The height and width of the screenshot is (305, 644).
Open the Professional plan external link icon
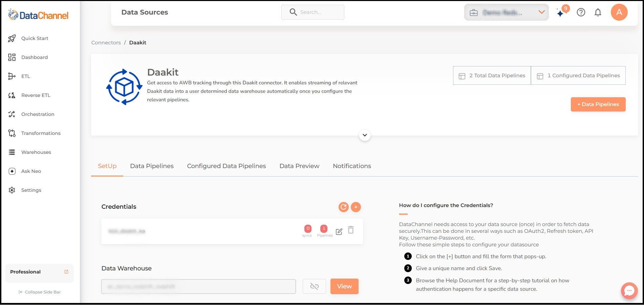coord(66,272)
